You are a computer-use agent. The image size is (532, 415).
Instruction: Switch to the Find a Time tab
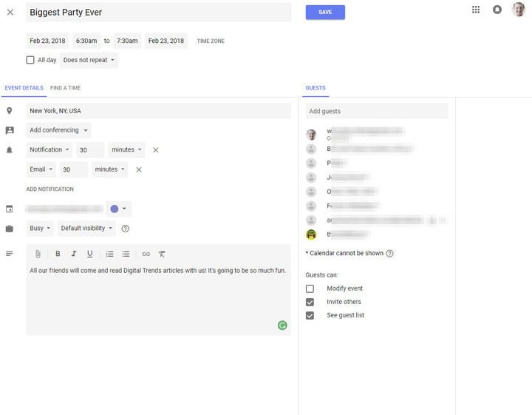pos(66,88)
